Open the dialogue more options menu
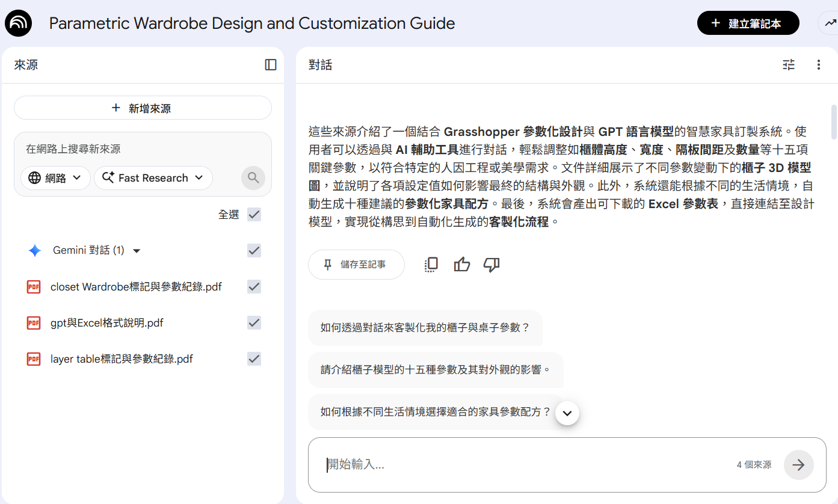This screenshot has height=504, width=838. coord(819,65)
